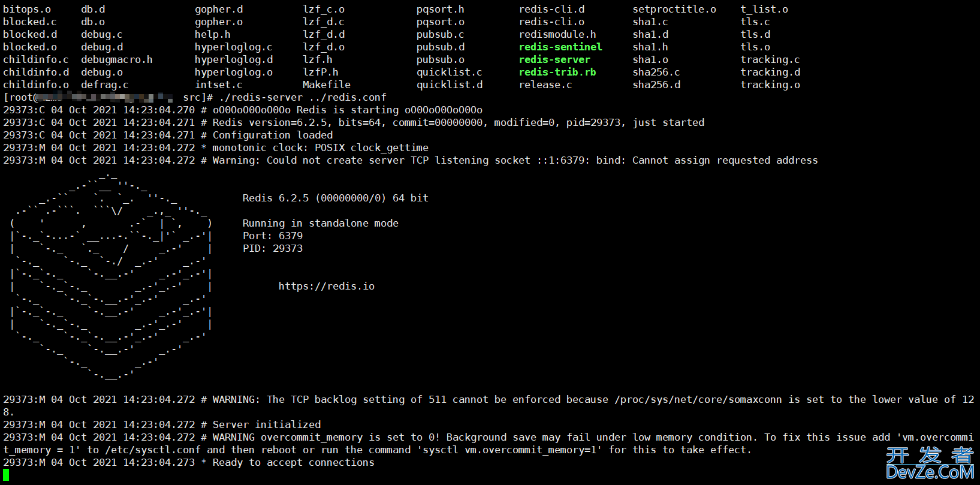Click the Makefile entry in listing
Viewport: 980px width, 485px height.
coord(327,85)
